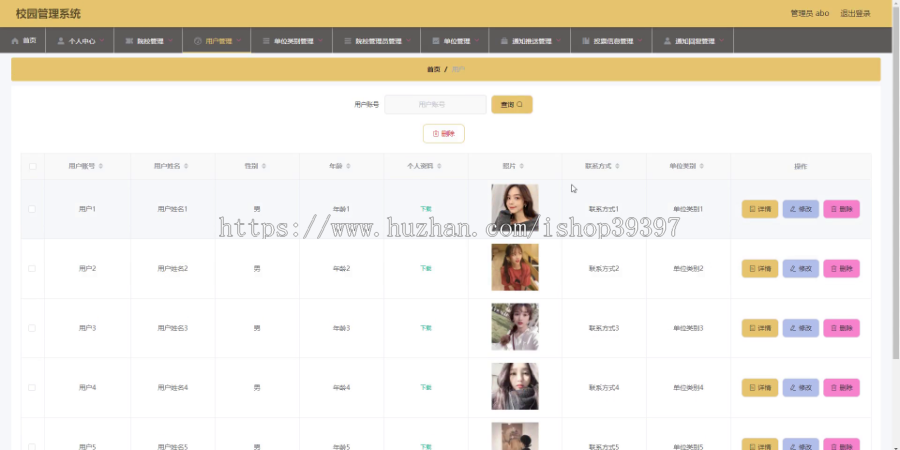The image size is (900, 450).
Task: Click the 查询 search button
Action: 512,104
